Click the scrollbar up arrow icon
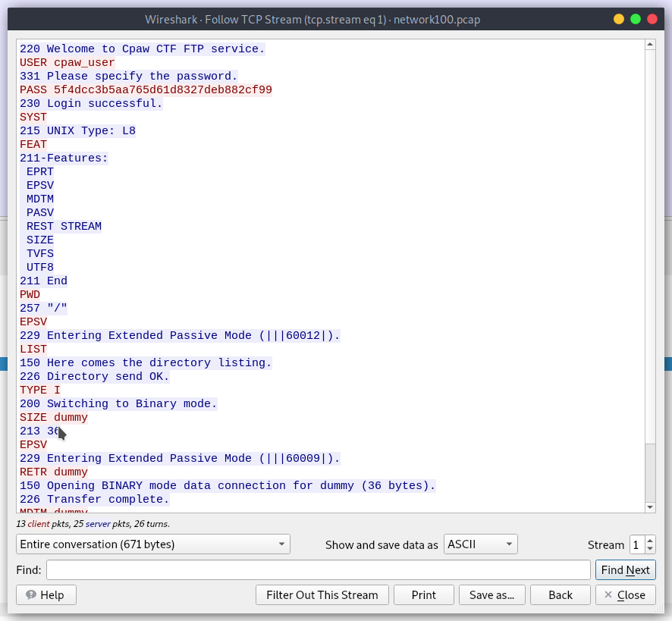Image resolution: width=672 pixels, height=621 pixels. click(650, 43)
